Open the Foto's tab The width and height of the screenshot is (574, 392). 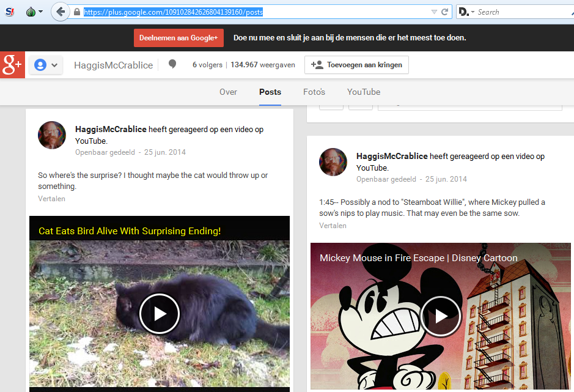314,92
